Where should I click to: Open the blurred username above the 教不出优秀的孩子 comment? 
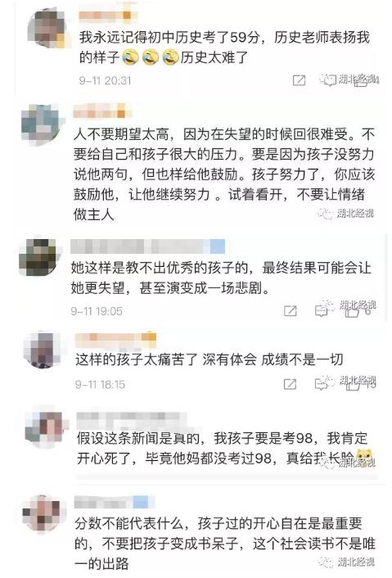[x=147, y=246]
